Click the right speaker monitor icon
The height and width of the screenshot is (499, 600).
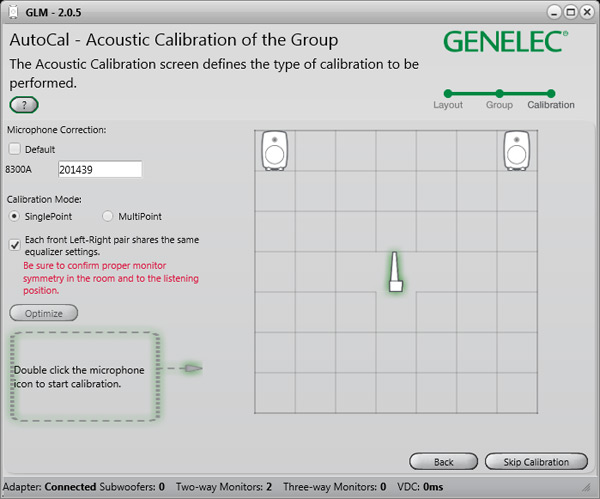pos(516,151)
